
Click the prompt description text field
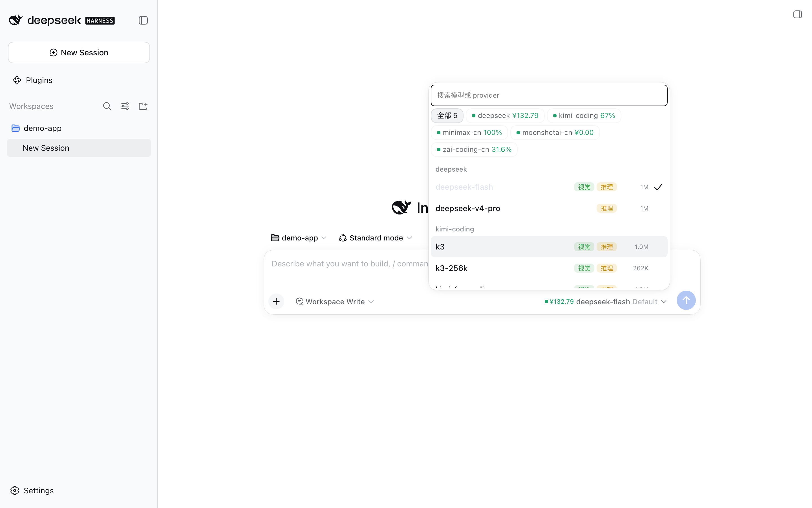click(x=349, y=264)
